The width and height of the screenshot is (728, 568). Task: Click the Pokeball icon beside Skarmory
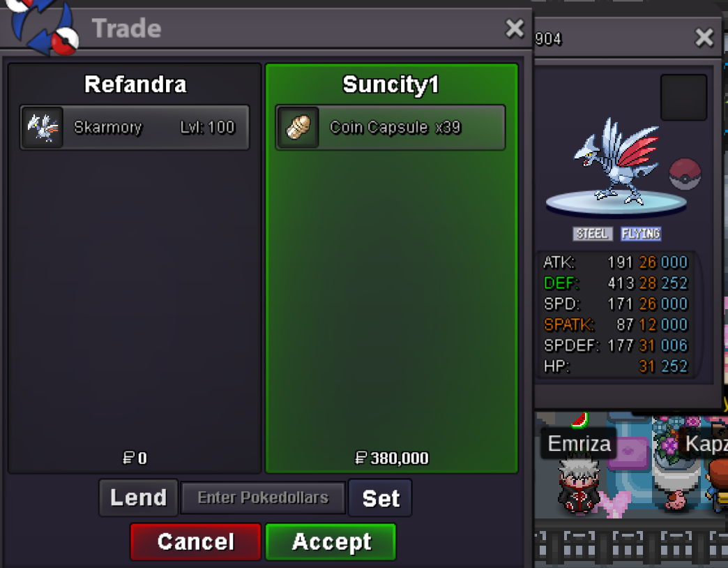coord(684,174)
